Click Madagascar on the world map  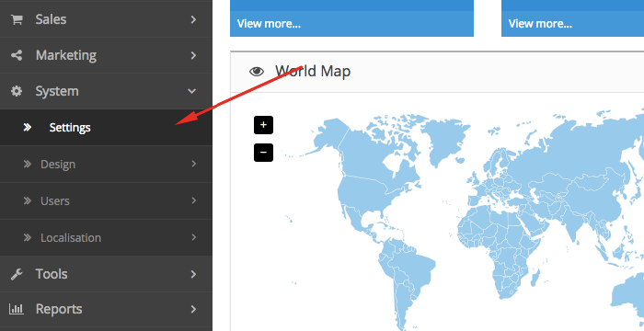pos(535,278)
